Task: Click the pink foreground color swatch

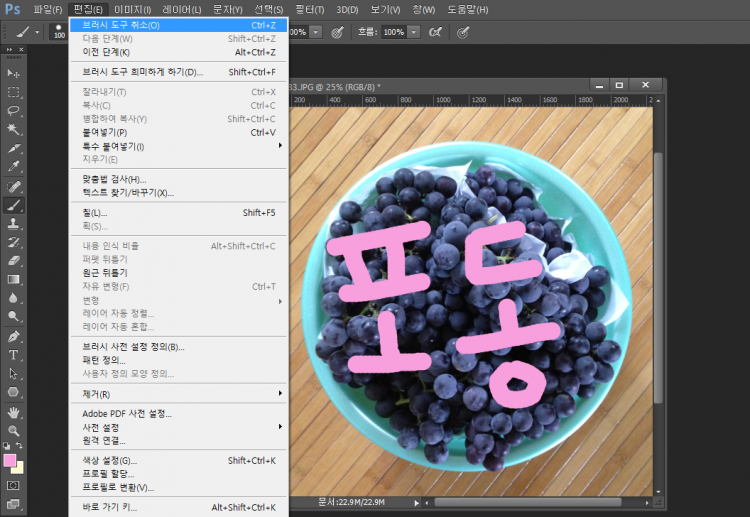Action: coord(10,461)
